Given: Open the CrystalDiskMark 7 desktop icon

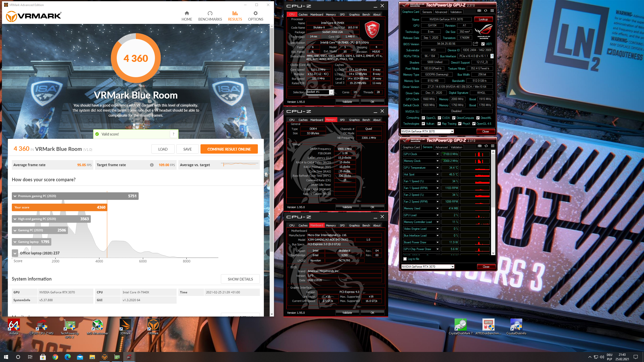Looking at the screenshot, I should 461,327.
